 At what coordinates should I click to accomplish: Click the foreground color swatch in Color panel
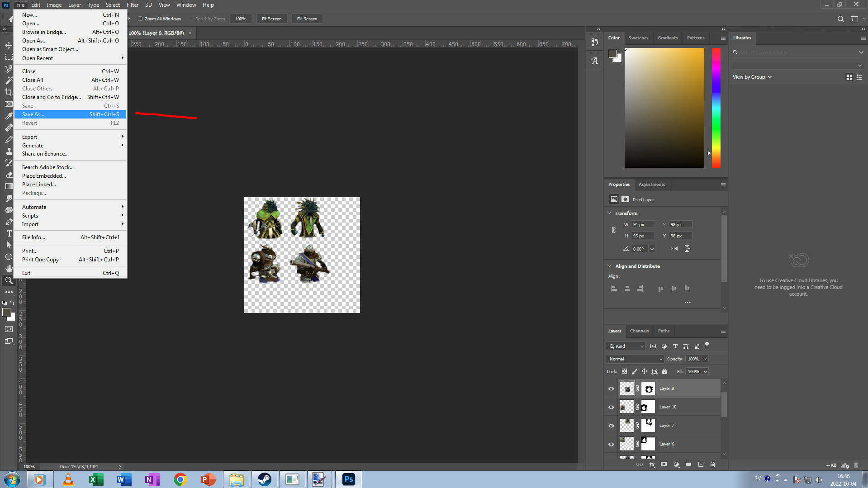(x=613, y=54)
